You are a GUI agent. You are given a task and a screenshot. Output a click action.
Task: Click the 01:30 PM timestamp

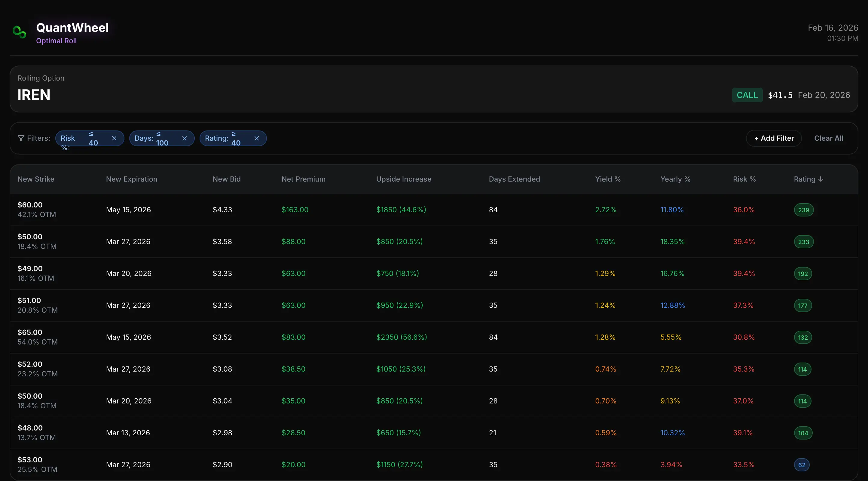click(842, 38)
